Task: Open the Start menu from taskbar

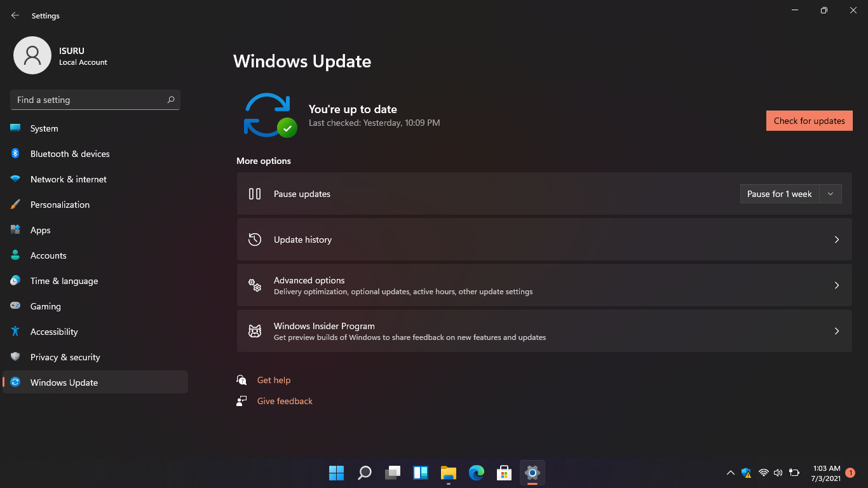Action: (x=336, y=473)
